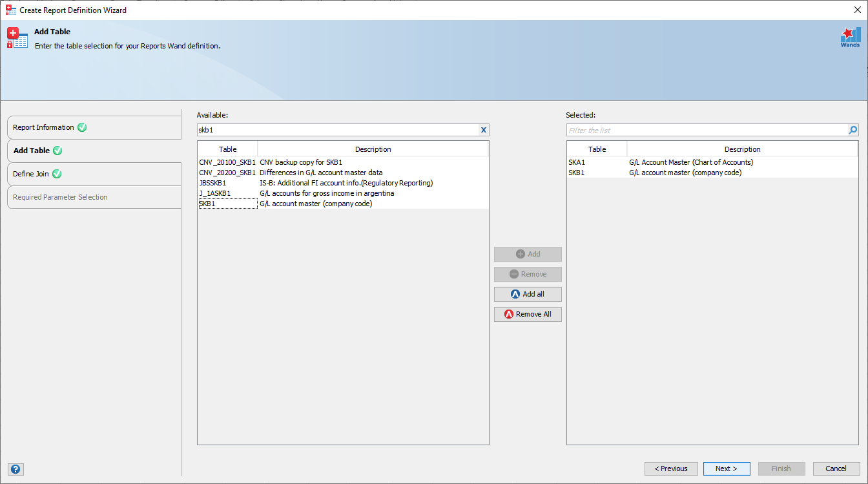The width and height of the screenshot is (868, 484).
Task: Click the Filter the list input field
Action: [704, 129]
